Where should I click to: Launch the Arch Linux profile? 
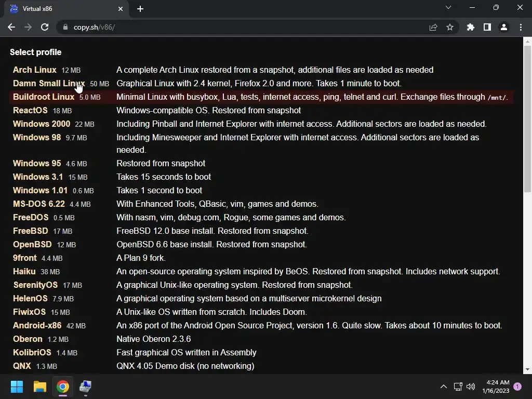point(34,70)
